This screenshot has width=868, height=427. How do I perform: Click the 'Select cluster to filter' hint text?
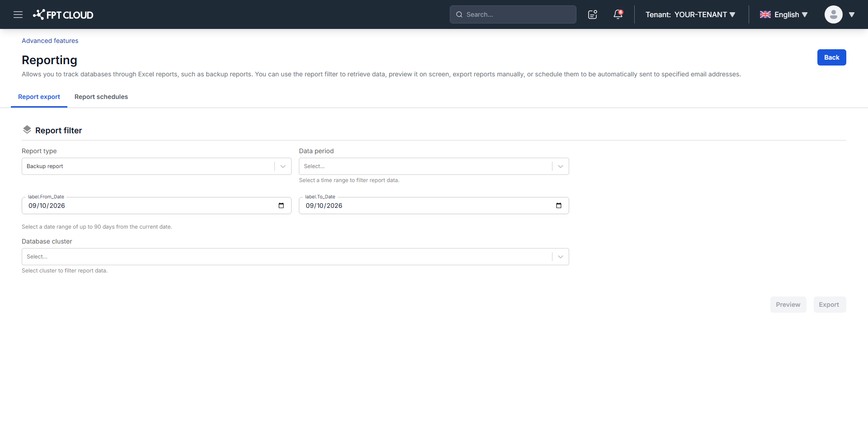(x=65, y=271)
